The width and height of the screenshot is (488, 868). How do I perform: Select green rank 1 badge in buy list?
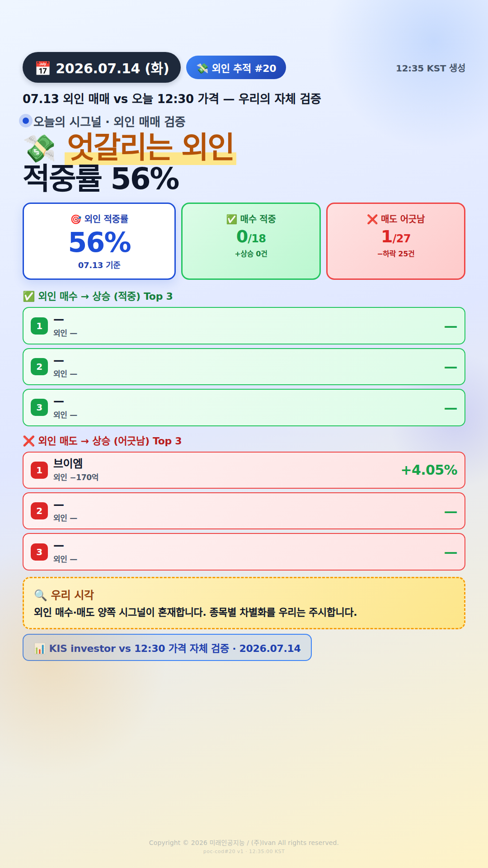point(39,326)
